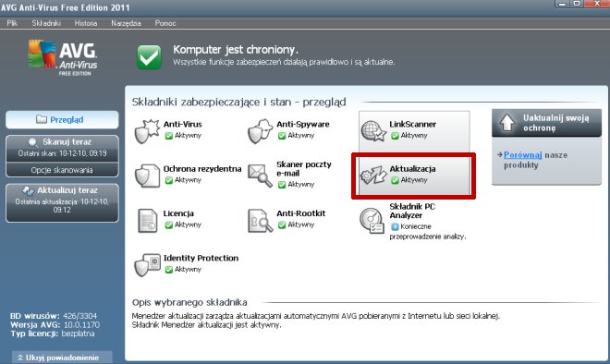Open the Narzędzia menu
The image size is (610, 364).
point(126,23)
